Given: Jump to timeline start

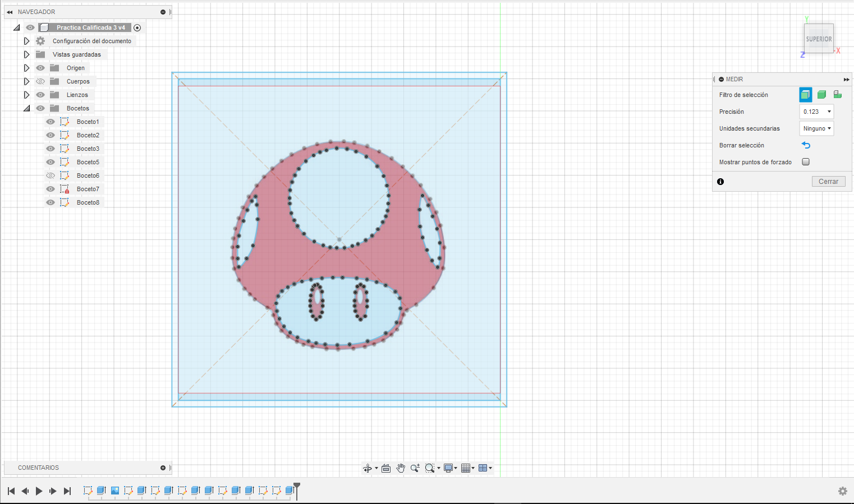Looking at the screenshot, I should click(11, 491).
